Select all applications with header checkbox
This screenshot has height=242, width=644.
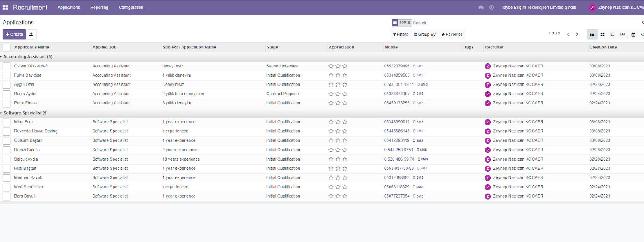7,48
